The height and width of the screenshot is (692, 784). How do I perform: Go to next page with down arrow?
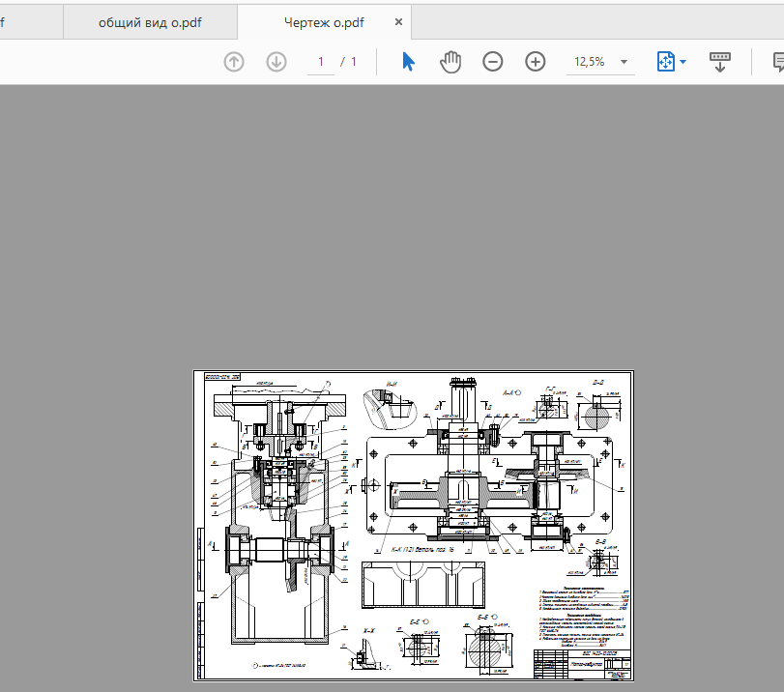point(276,62)
